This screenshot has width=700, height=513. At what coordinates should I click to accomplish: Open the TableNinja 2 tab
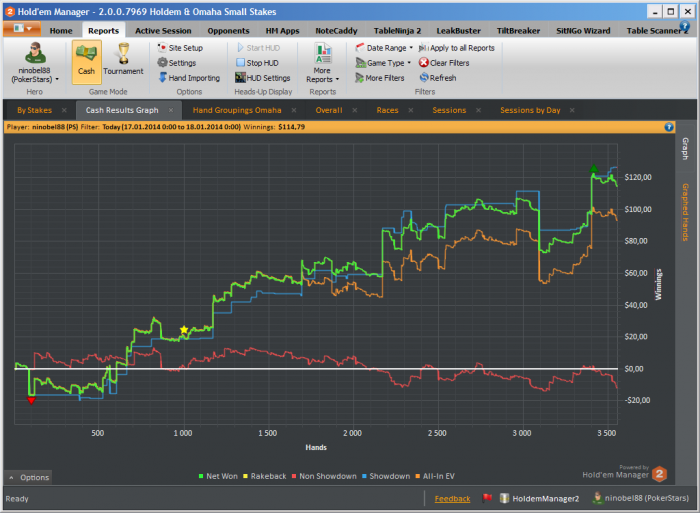click(397, 31)
